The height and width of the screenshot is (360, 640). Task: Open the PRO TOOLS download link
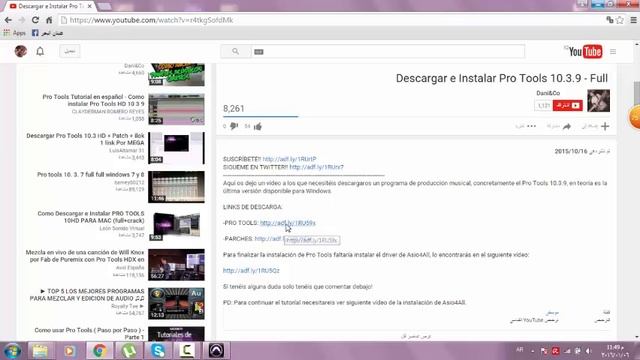(288, 223)
